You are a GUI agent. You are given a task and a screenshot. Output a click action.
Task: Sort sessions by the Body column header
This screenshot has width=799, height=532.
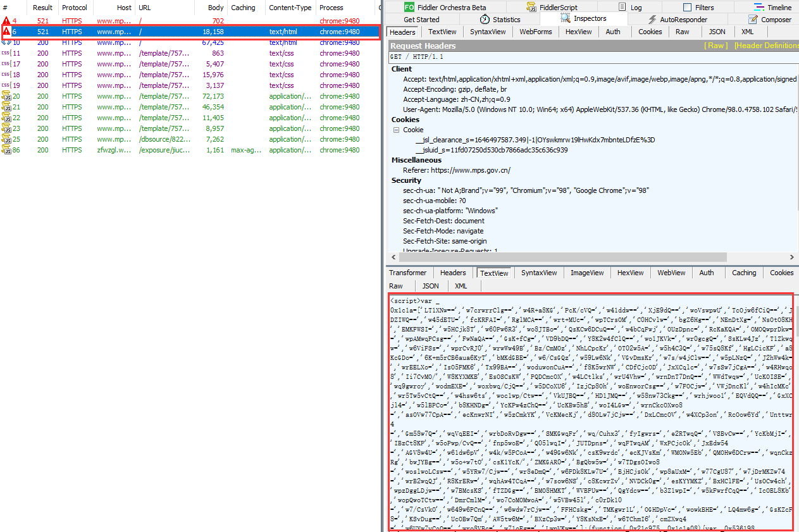(x=216, y=8)
